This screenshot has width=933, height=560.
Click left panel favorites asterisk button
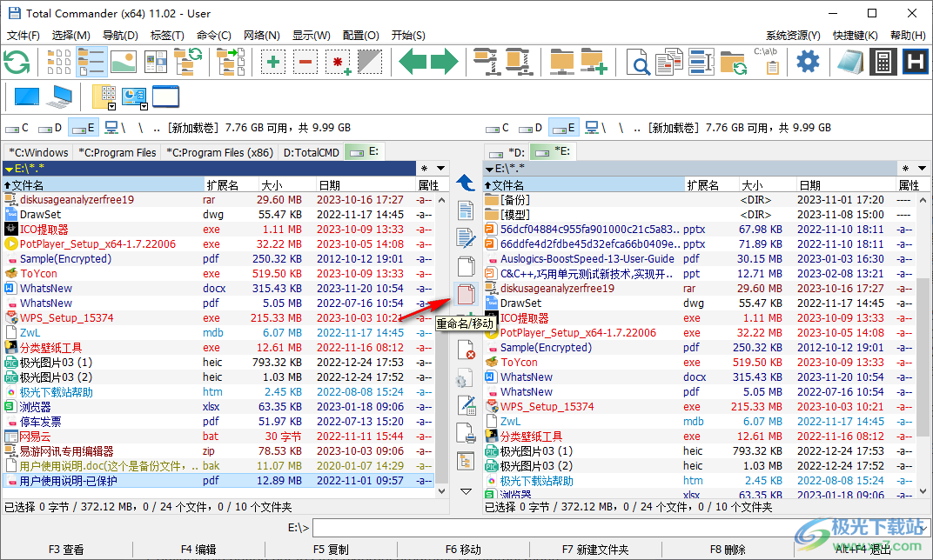pyautogui.click(x=424, y=168)
